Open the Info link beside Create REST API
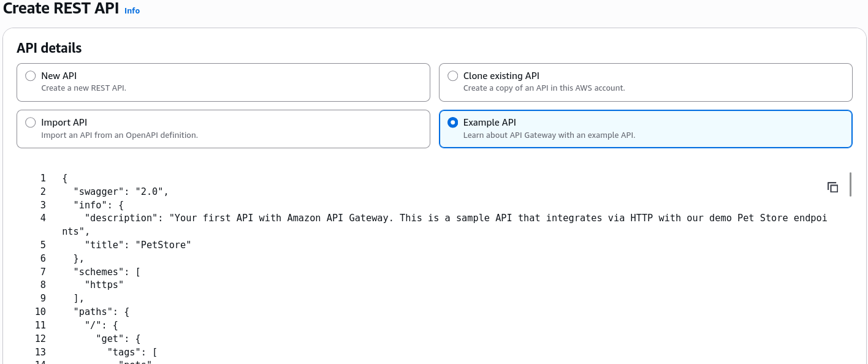Image resolution: width=868 pixels, height=364 pixels. click(x=132, y=10)
